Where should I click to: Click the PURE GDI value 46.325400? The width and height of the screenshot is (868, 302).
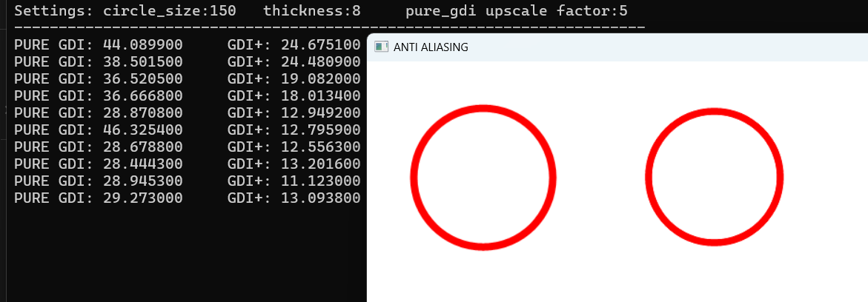(x=143, y=130)
